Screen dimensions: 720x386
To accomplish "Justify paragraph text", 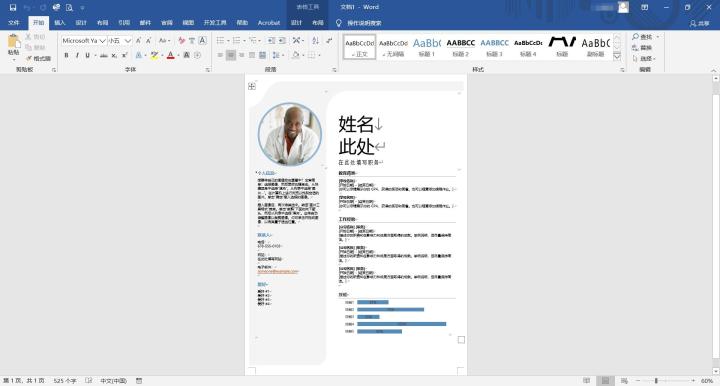I will [252, 56].
